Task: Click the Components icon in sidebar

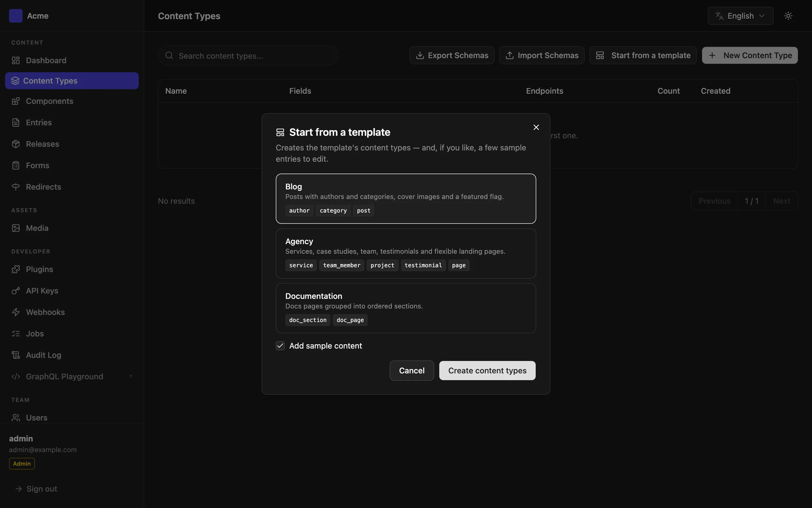Action: point(16,101)
